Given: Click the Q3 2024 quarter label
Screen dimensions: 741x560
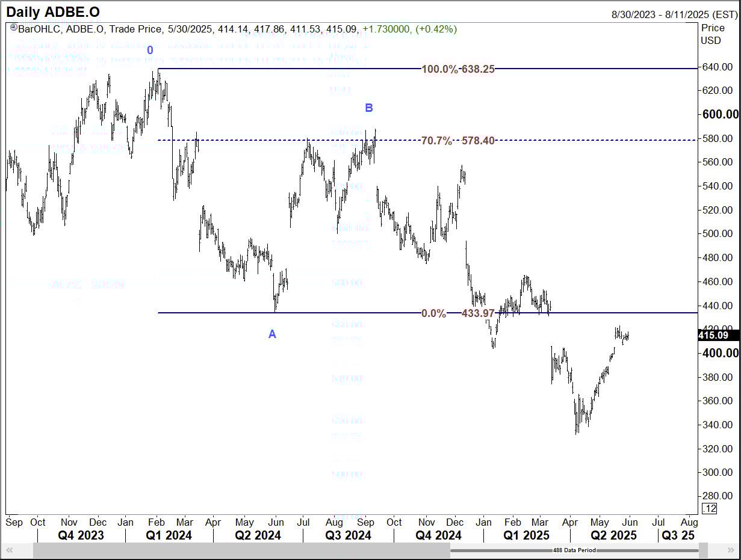Looking at the screenshot, I should point(348,535).
